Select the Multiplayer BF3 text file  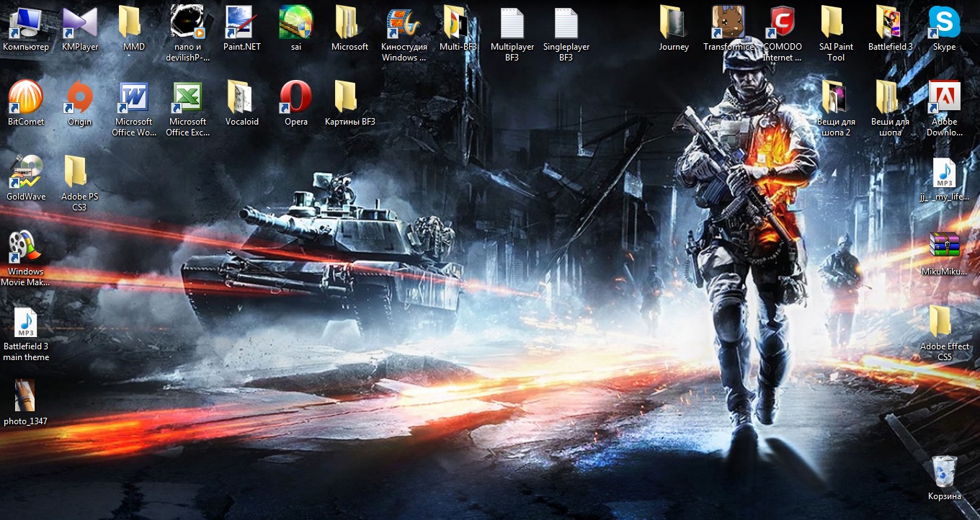(512, 23)
